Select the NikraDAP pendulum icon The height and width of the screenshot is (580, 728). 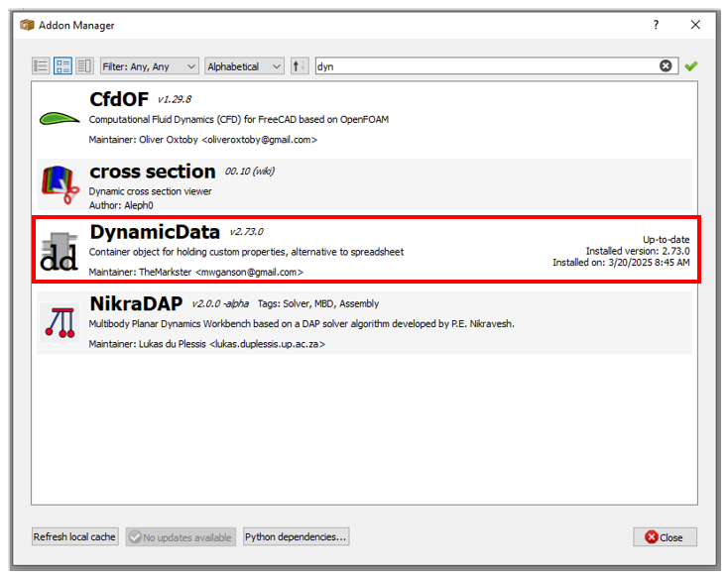60,322
